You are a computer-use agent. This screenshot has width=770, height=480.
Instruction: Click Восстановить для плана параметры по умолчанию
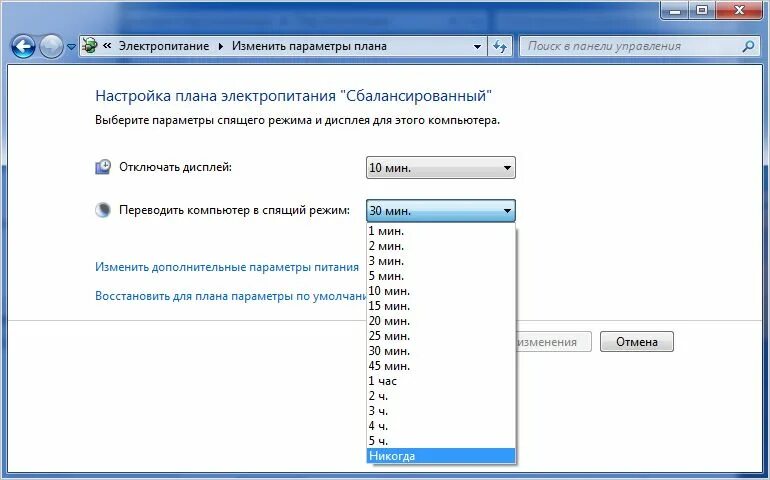(x=231, y=296)
